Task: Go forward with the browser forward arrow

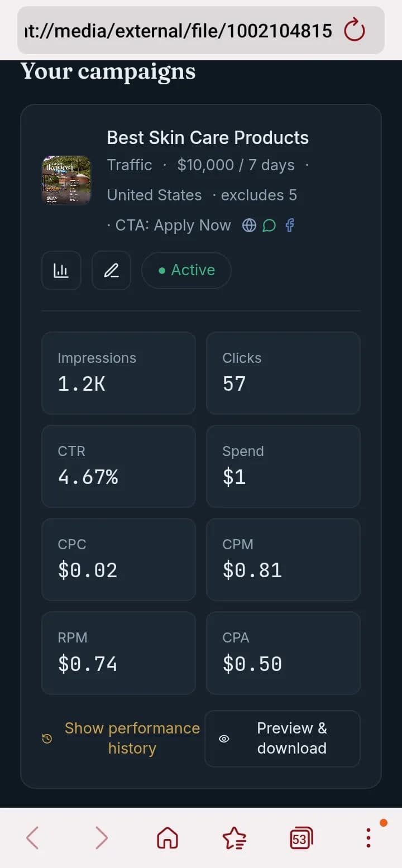Action: click(100, 838)
